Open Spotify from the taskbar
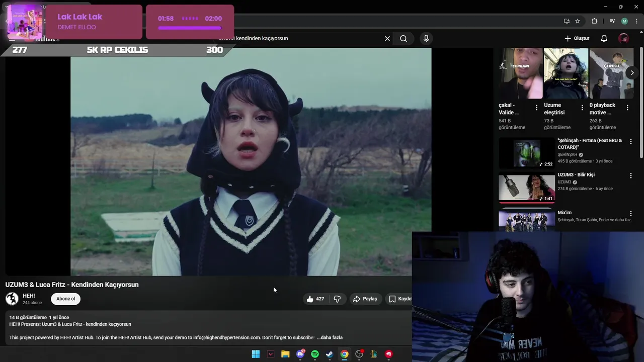The width and height of the screenshot is (644, 362). (x=315, y=354)
